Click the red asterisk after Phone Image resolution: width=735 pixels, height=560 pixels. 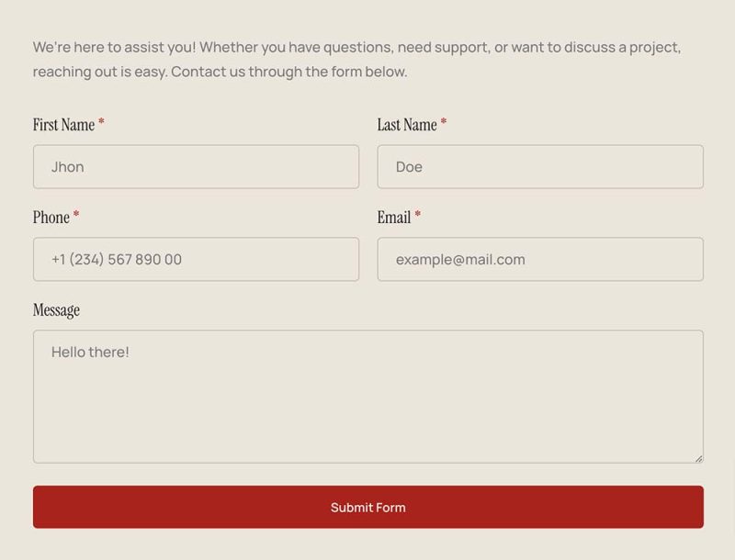click(76, 217)
